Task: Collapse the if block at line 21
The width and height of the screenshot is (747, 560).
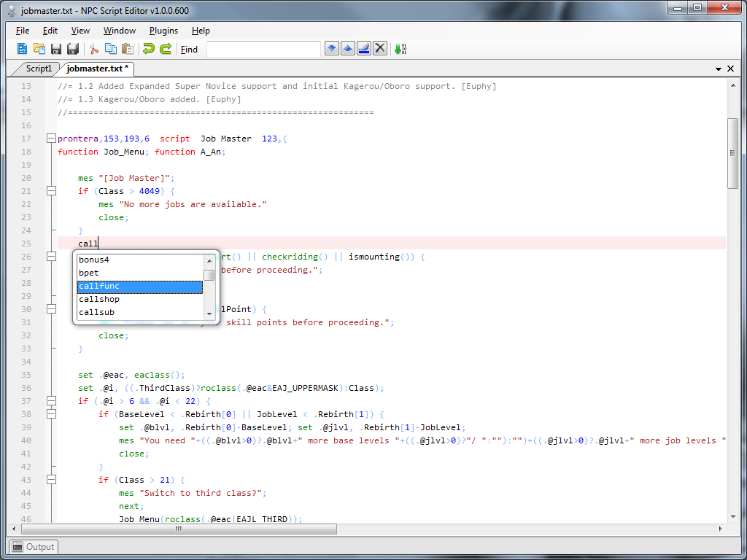Action: [52, 191]
